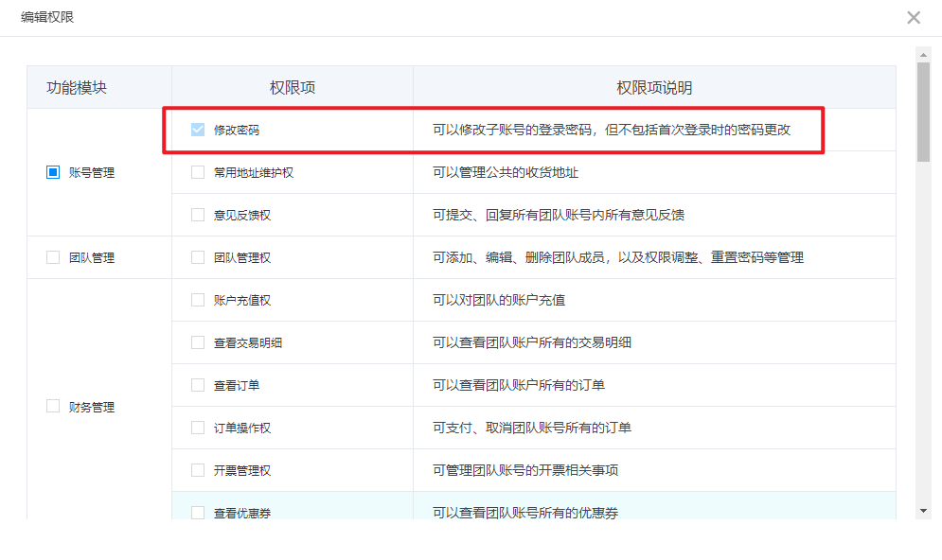Enable the 订单操作权 checkbox
The height and width of the screenshot is (560, 942).
point(198,428)
